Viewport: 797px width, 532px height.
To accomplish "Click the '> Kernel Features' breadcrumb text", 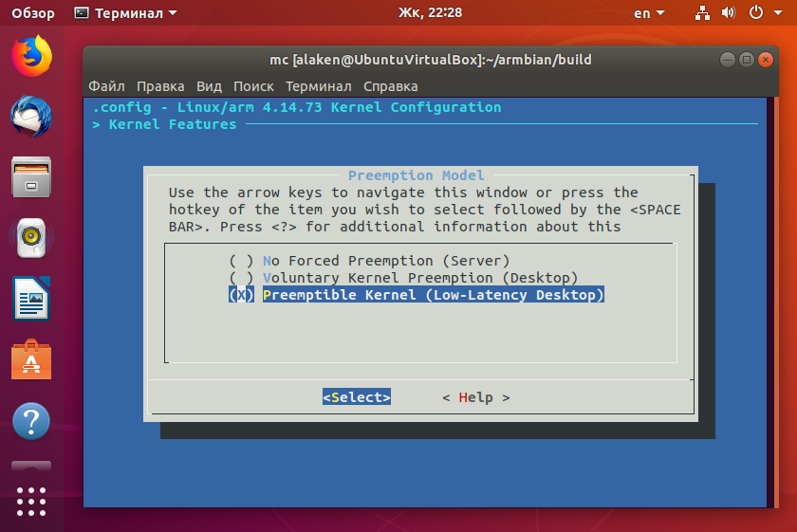I will click(164, 124).
